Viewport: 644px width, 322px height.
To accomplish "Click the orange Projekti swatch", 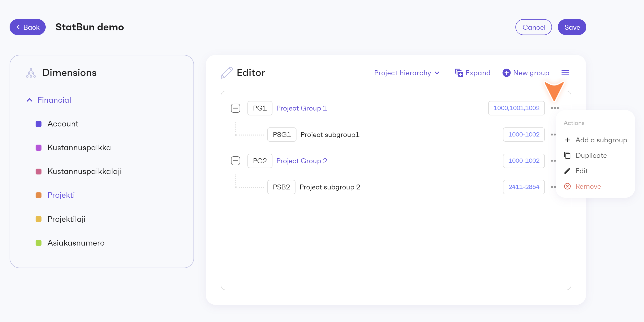I will pos(38,195).
